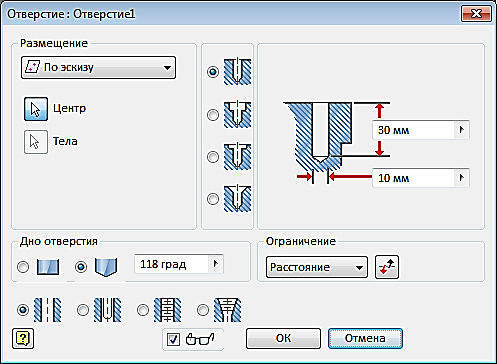Select the taper tapped hole icon
The image size is (497, 364).
pos(228,310)
